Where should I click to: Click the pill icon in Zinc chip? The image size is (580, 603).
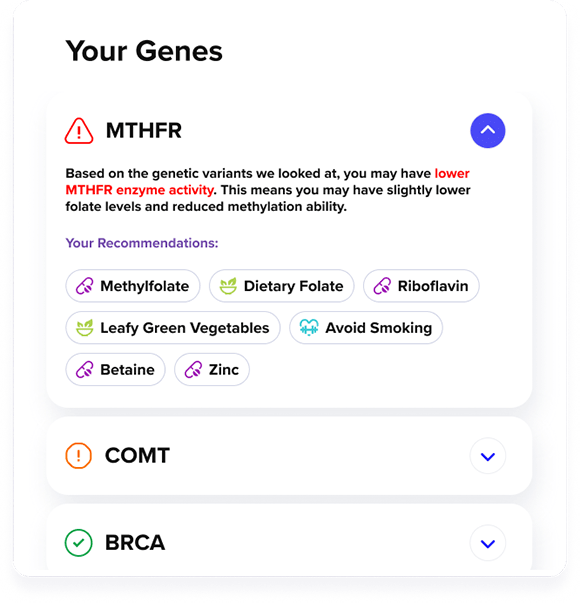(193, 370)
